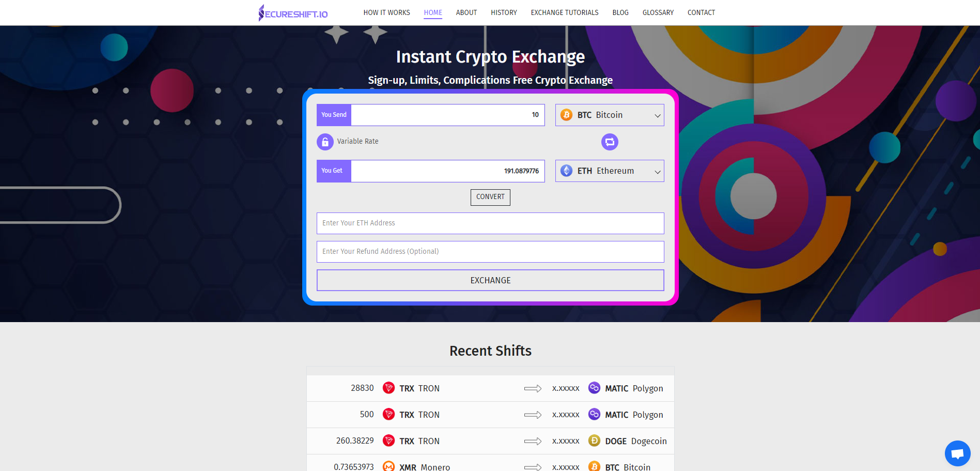Click the DOGE Dogecoin label
The image size is (980, 471).
[636, 441]
